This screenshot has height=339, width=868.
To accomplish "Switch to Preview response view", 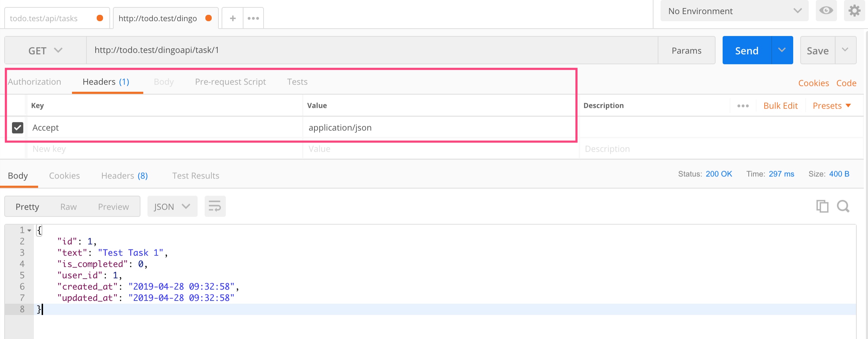I will point(114,207).
